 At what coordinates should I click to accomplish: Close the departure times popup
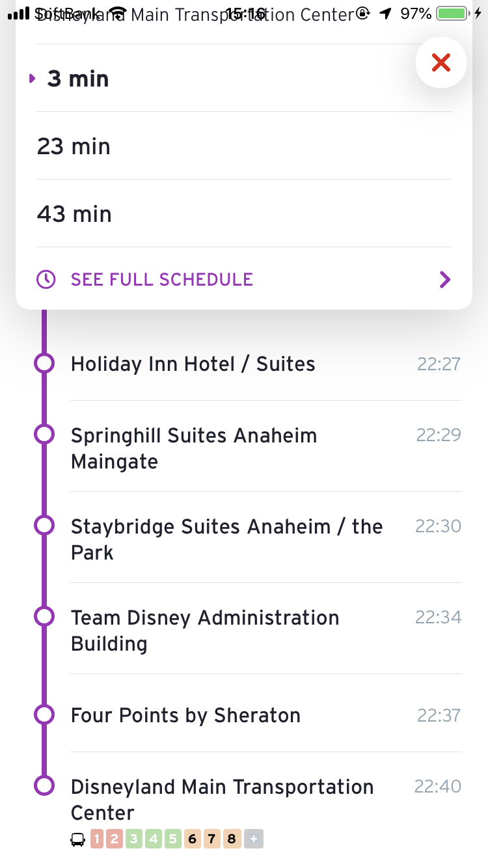pyautogui.click(x=441, y=62)
